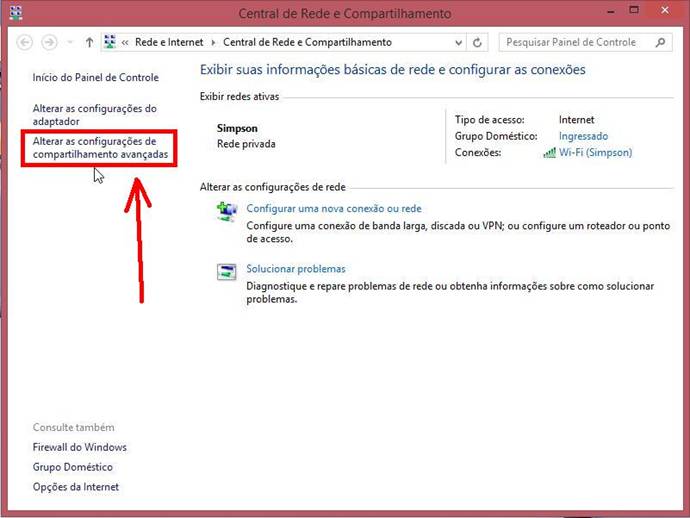Screen dimensions: 690x518
Task: Open the Ingressado homegroup link
Action: pyautogui.click(x=583, y=136)
